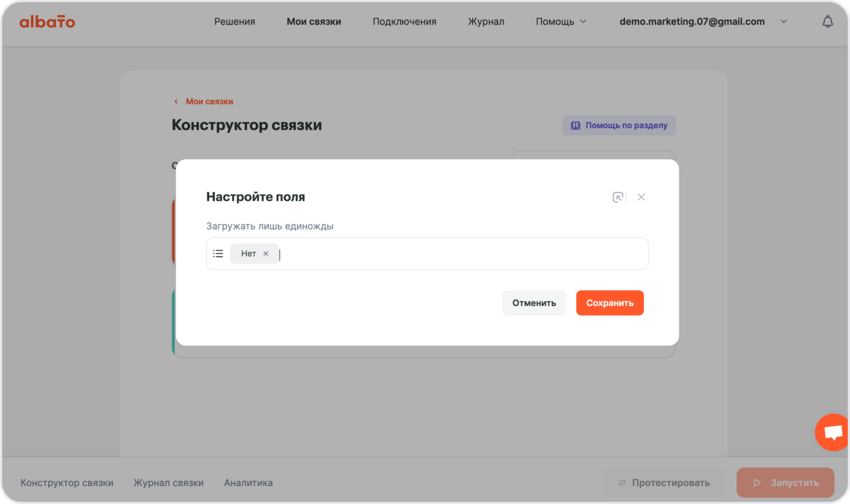Go to "Подключения" section
This screenshot has width=850, height=504.
coord(404,22)
